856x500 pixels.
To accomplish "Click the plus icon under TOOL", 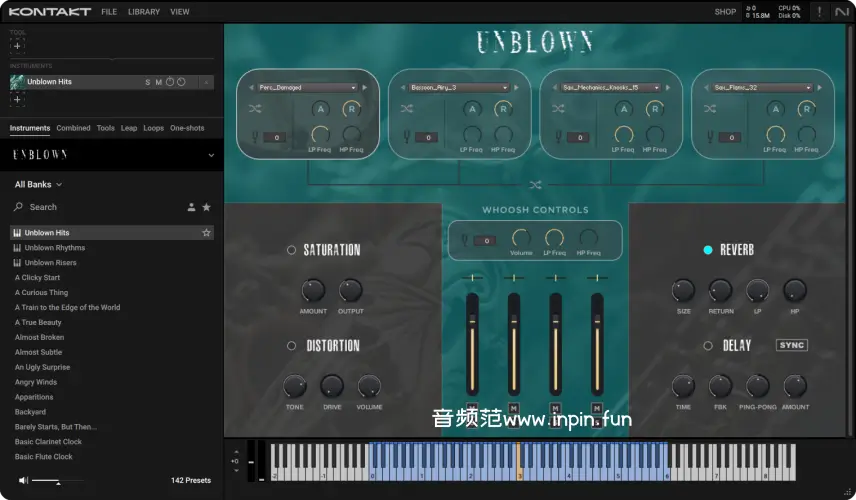I will (x=17, y=46).
